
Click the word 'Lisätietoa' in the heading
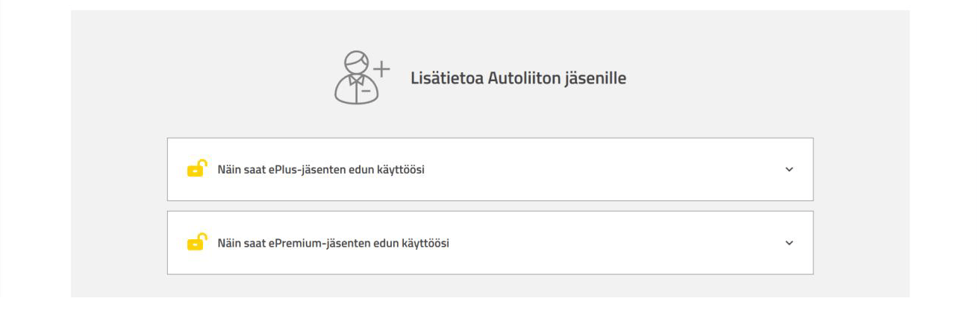pyautogui.click(x=446, y=78)
